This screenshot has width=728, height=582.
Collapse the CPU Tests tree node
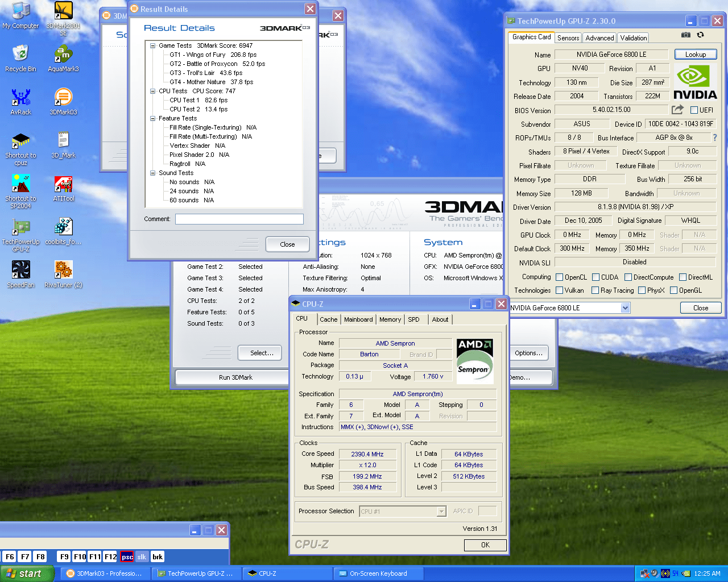[152, 91]
